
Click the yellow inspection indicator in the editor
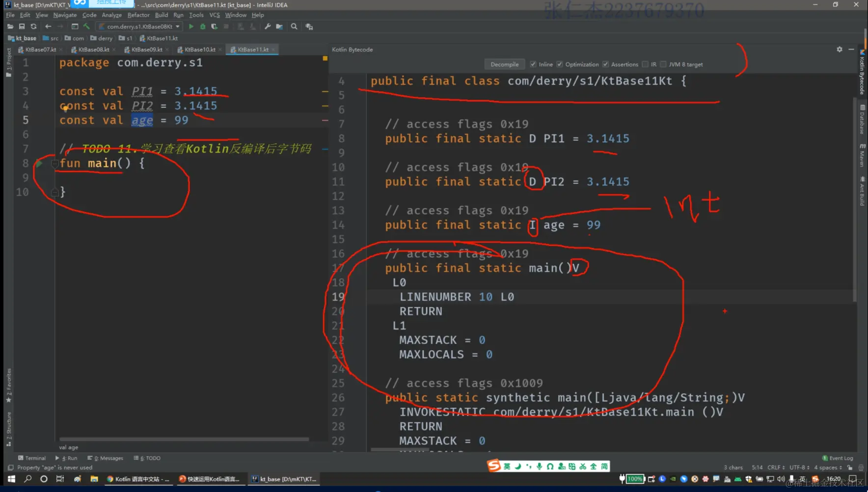(x=325, y=58)
